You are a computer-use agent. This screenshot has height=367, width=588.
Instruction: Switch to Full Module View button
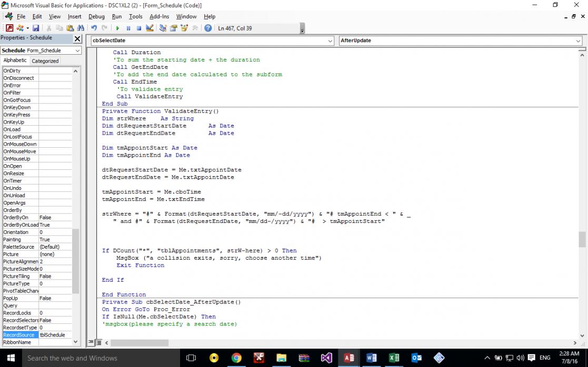(x=97, y=343)
